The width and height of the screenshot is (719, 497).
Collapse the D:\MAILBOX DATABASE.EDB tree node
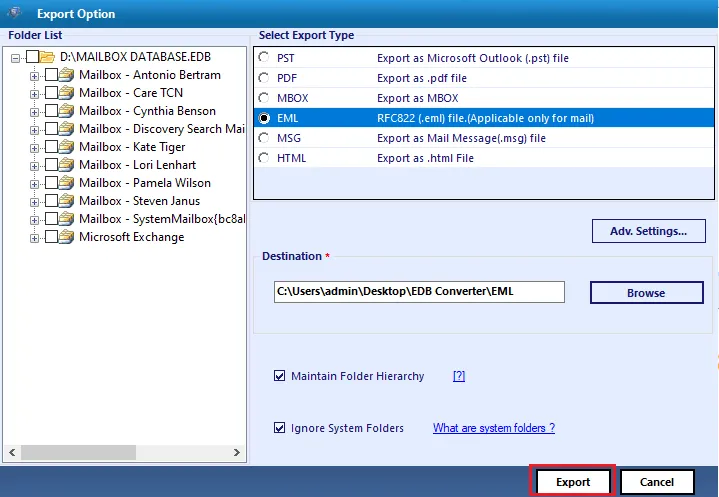[16, 58]
